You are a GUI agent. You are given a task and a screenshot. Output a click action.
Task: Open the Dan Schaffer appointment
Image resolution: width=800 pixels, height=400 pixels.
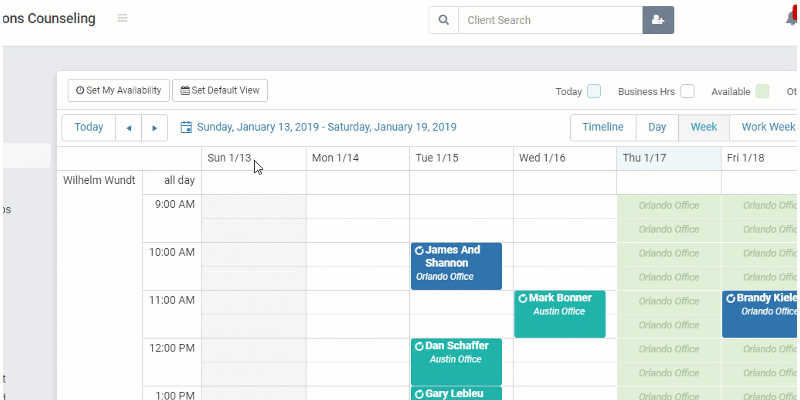[x=456, y=362]
